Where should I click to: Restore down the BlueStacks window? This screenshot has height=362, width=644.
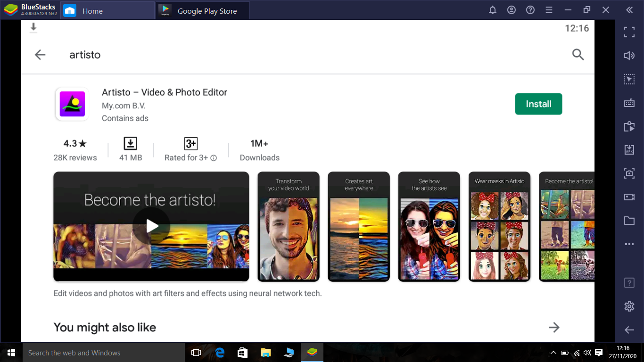coord(586,10)
